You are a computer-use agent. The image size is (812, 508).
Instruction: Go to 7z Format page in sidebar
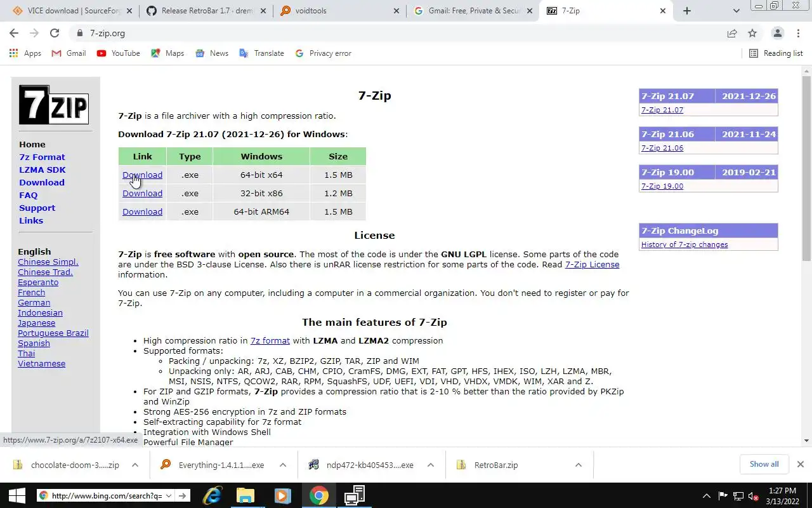pyautogui.click(x=42, y=157)
